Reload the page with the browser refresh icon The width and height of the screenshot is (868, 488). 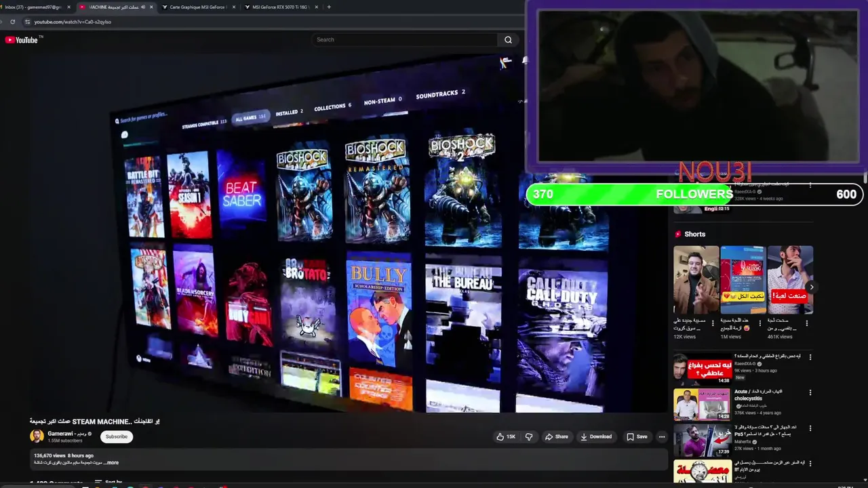pyautogui.click(x=12, y=22)
